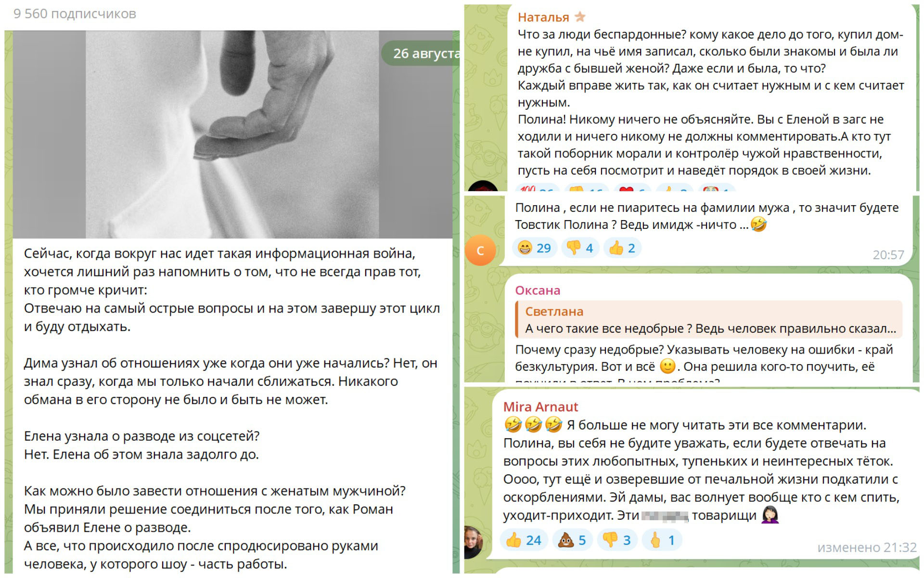The image size is (924, 578).
Task: Click thumbs up reaction showing 2
Action: [x=622, y=248]
